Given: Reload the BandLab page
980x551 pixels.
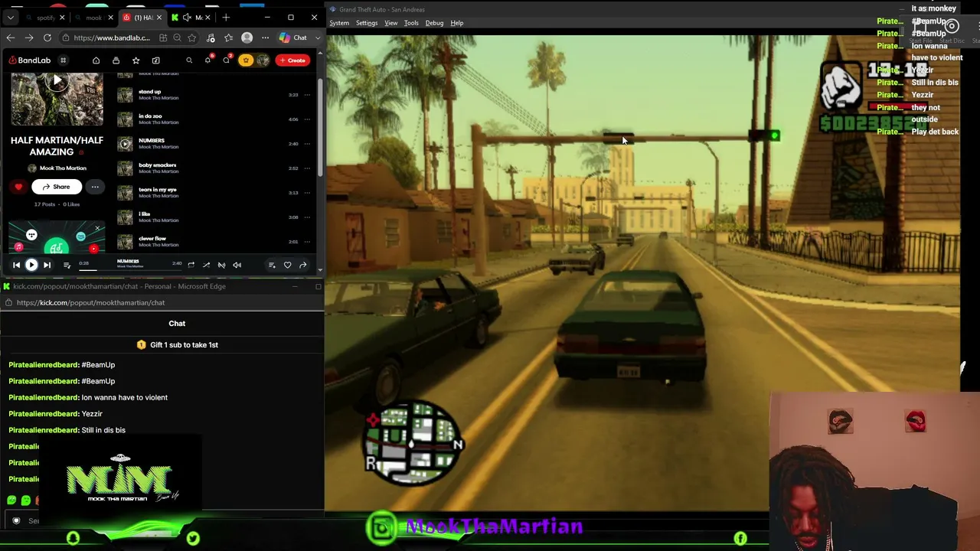Looking at the screenshot, I should pos(47,37).
